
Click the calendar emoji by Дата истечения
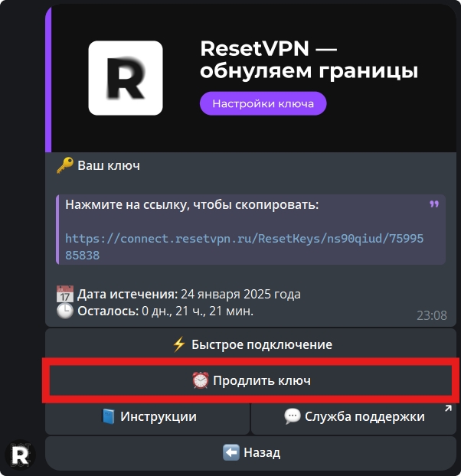point(65,294)
